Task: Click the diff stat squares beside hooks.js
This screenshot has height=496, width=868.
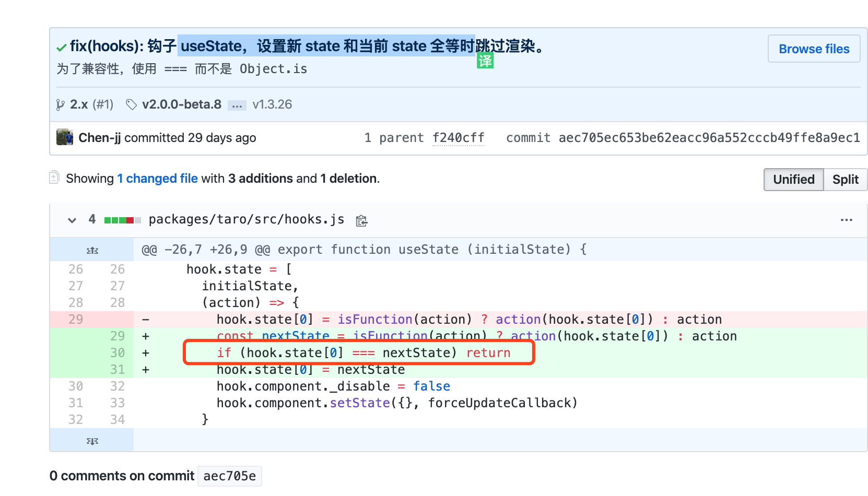Action: coord(122,220)
